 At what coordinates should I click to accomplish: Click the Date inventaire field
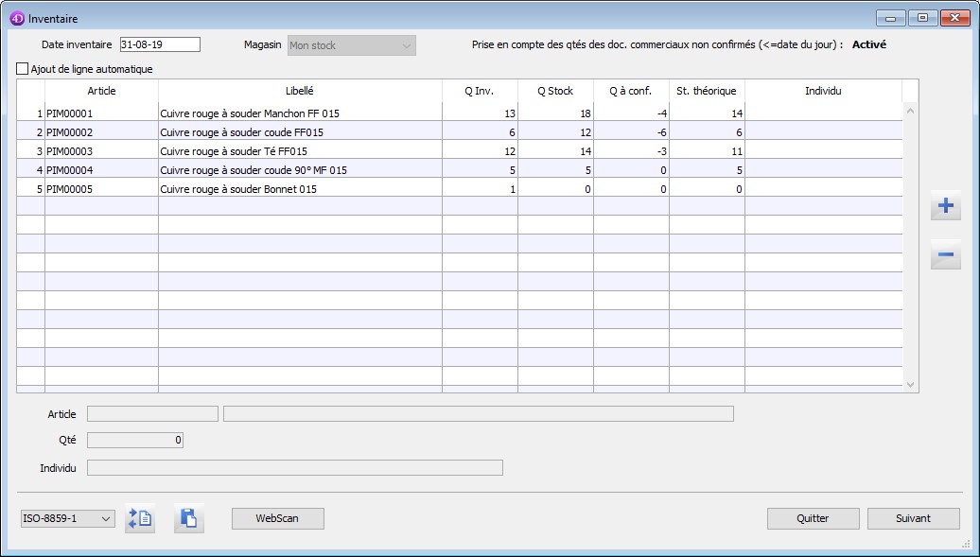pyautogui.click(x=160, y=44)
